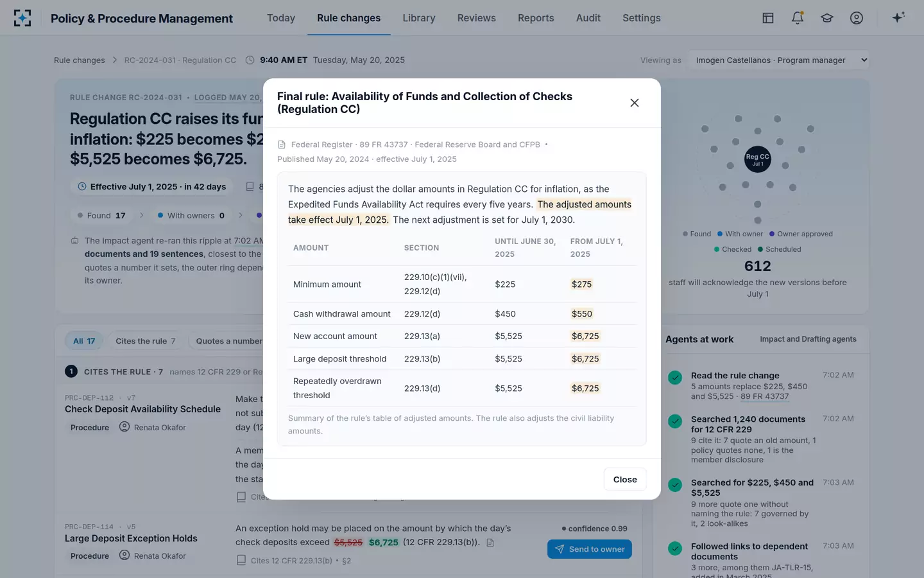Select the Found 17 stage chip
Screen dimensions: 924x578
pyautogui.click(x=101, y=216)
